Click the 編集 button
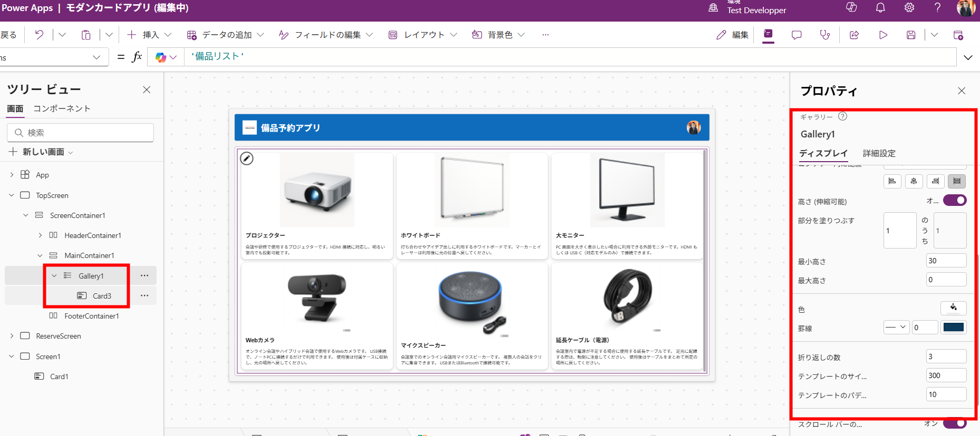Viewport: 980px width, 436px height. point(732,35)
